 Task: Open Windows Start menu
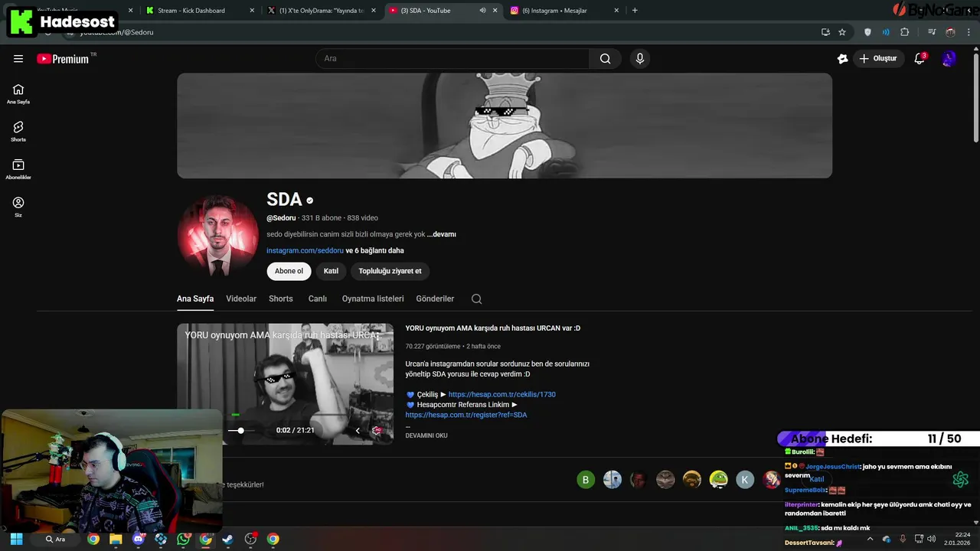click(x=16, y=540)
